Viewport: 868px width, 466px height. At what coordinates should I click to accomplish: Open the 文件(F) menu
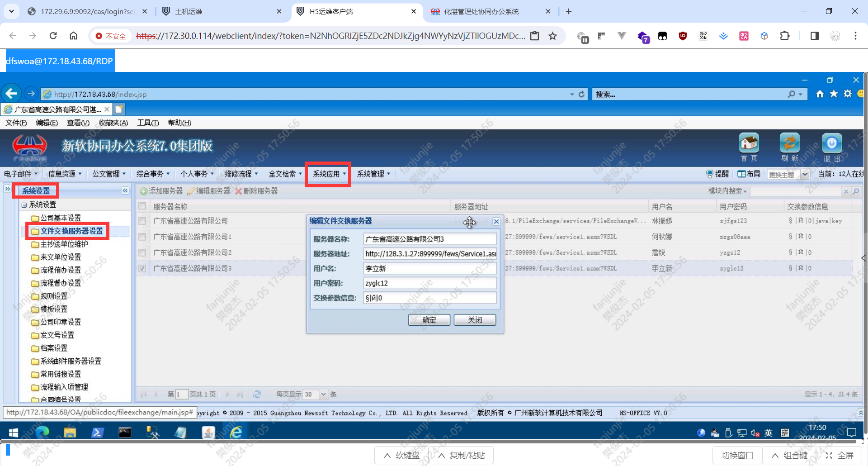coord(16,123)
